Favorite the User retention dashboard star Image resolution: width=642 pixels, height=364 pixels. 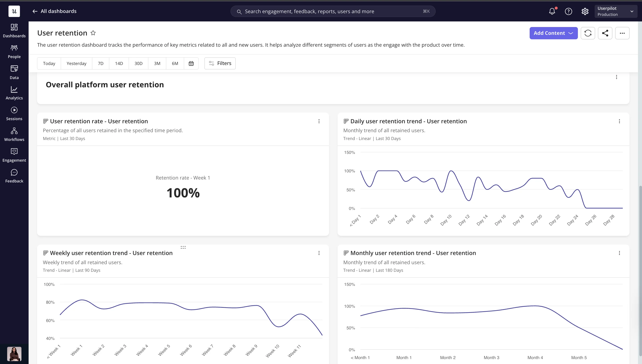point(93,33)
